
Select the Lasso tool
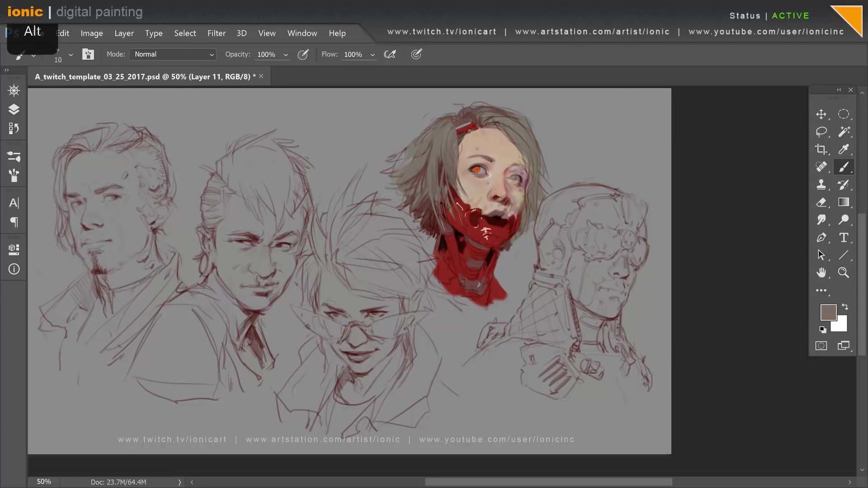tap(821, 131)
